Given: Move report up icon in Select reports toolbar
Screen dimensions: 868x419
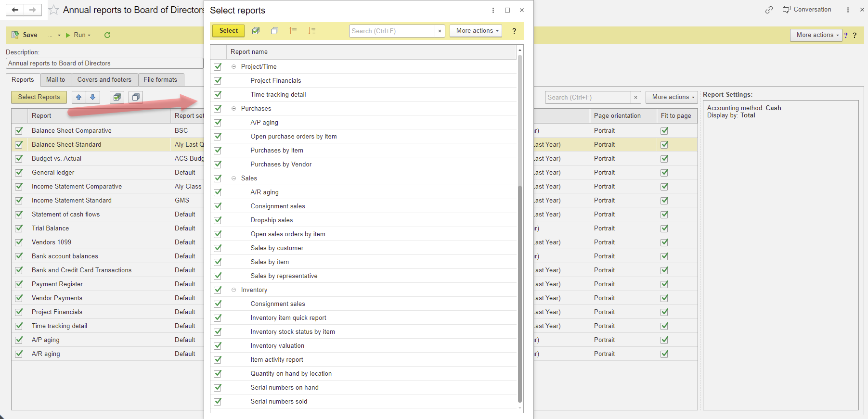Looking at the screenshot, I should tap(293, 31).
